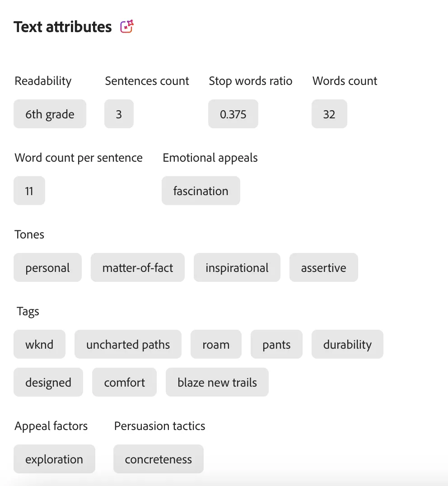
Task: Click the AI sparkle icon beside Text attributes
Action: pyautogui.click(x=127, y=26)
